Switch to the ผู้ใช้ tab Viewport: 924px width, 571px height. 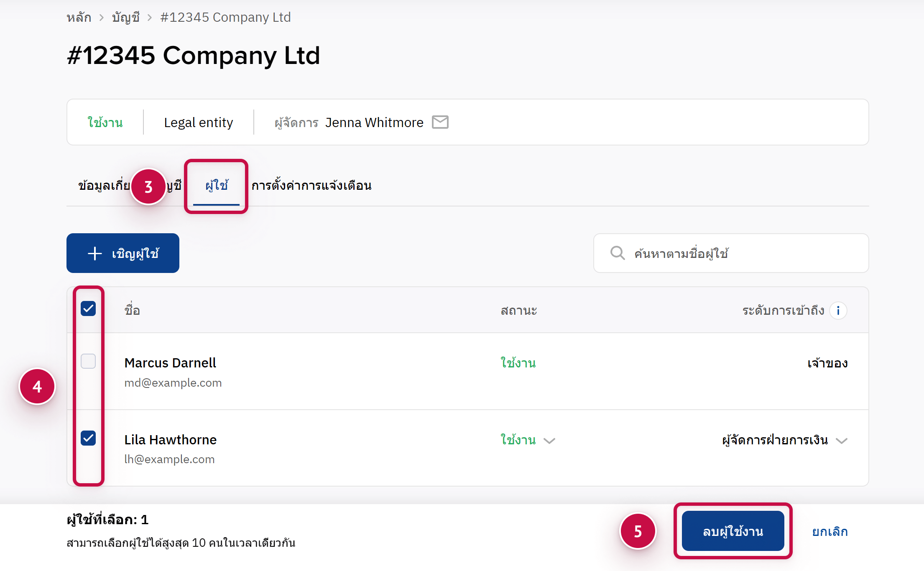[217, 185]
